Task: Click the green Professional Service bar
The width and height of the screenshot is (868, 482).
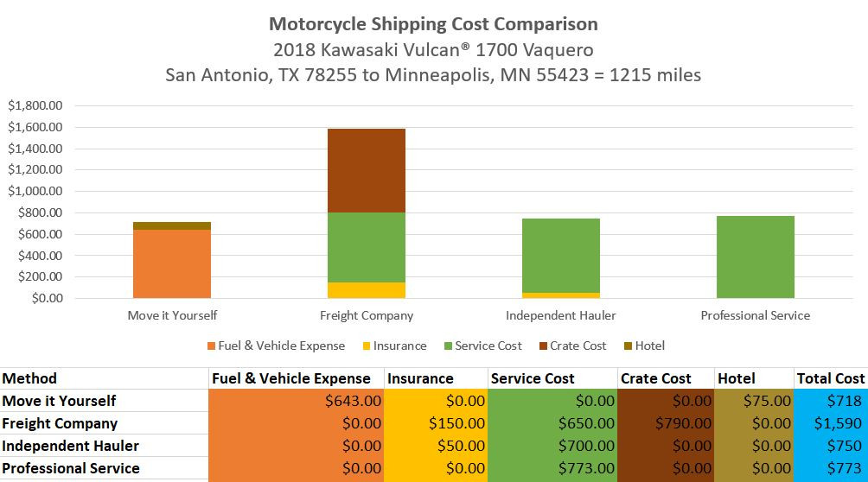Action: 756,257
